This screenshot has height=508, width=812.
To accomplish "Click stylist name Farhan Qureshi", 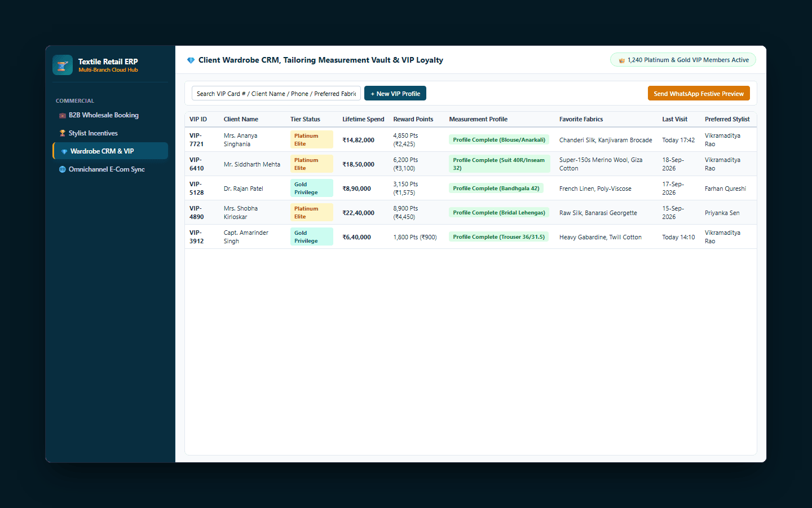I will coord(725,189).
